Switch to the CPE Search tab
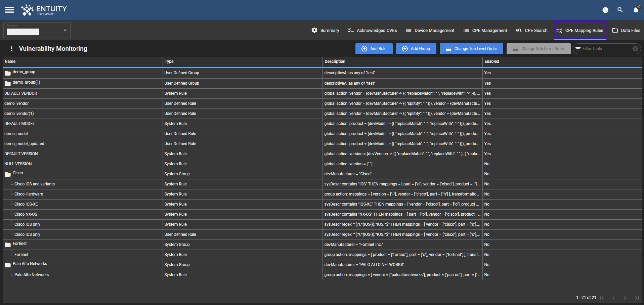Screen dimensions: 644x305 (531, 30)
